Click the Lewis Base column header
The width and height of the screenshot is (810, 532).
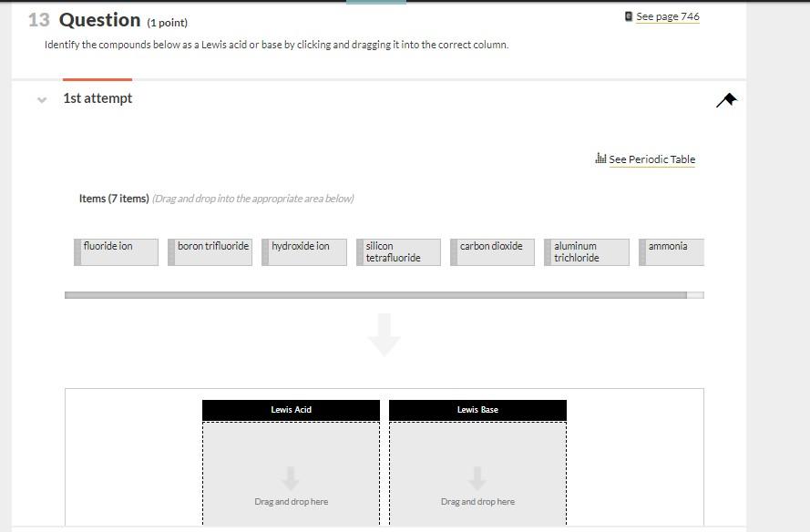477,410
